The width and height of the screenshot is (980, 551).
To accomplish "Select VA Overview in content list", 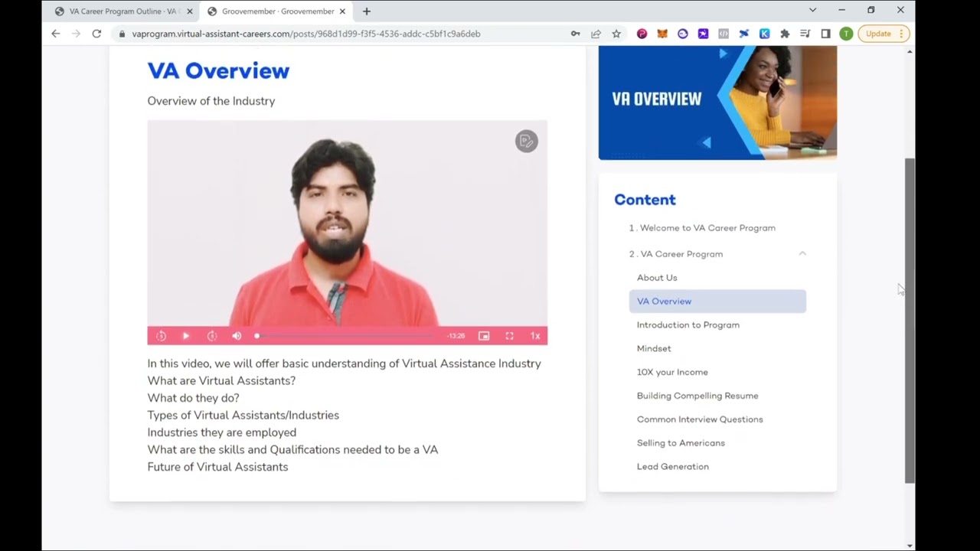I will point(717,302).
